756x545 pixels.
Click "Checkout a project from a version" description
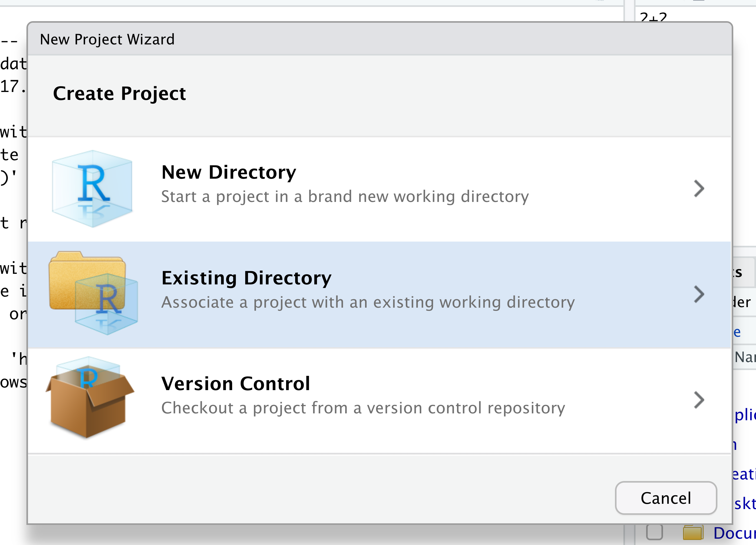pyautogui.click(x=363, y=408)
